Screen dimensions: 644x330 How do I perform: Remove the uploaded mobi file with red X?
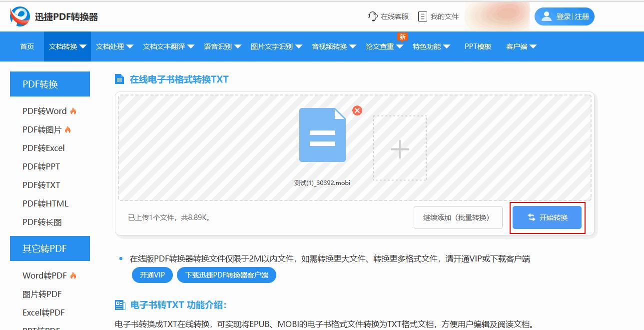(357, 111)
